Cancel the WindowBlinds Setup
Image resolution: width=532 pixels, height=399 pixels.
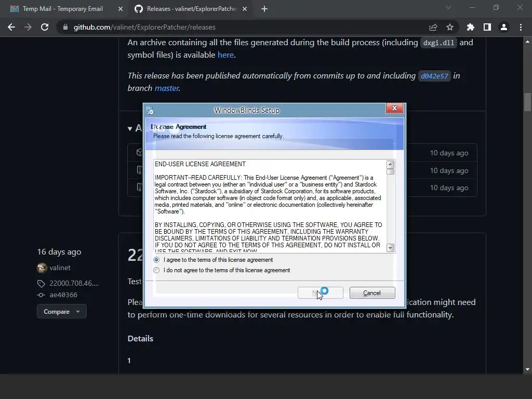tap(372, 293)
